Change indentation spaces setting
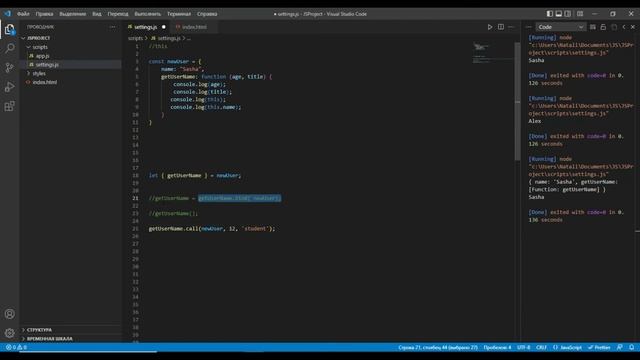Screen dimensions: 640x360 (497, 347)
